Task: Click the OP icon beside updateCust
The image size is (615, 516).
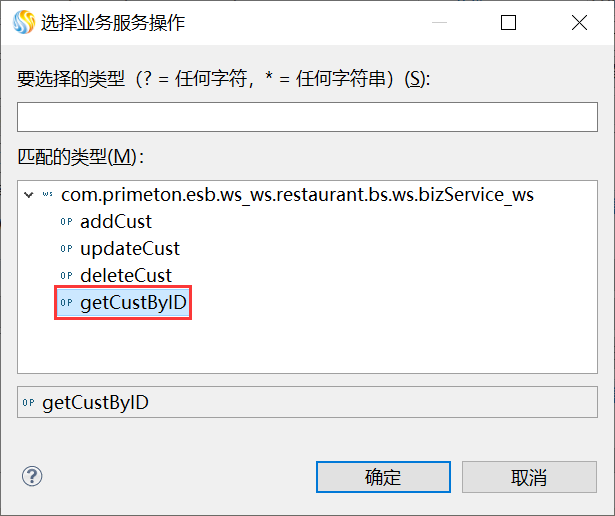Action: (66, 249)
